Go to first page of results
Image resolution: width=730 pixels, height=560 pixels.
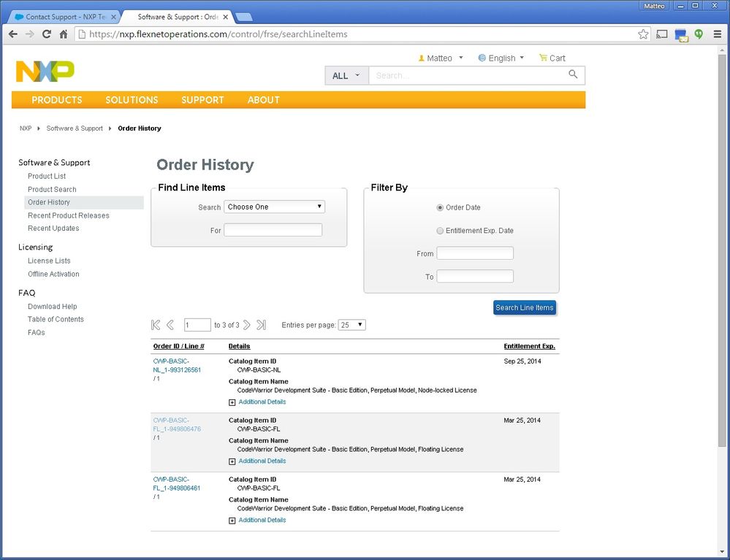156,325
